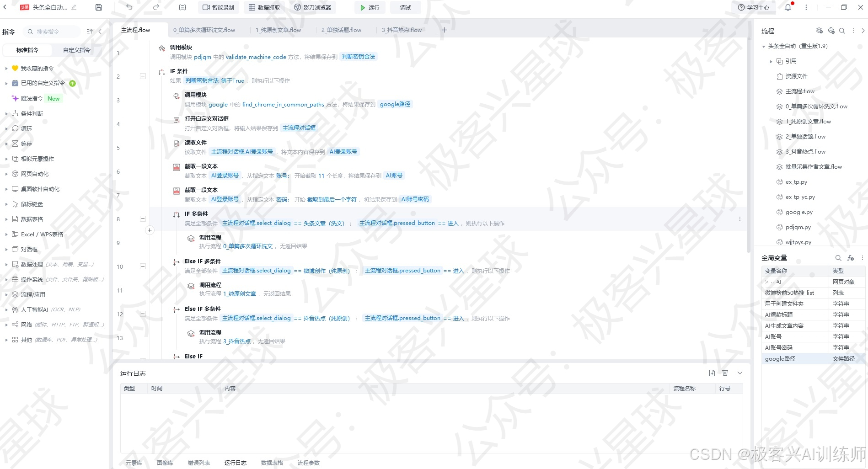Click the fx add-variable icon in 全局变量
Image resolution: width=868 pixels, height=469 pixels.
pos(851,258)
